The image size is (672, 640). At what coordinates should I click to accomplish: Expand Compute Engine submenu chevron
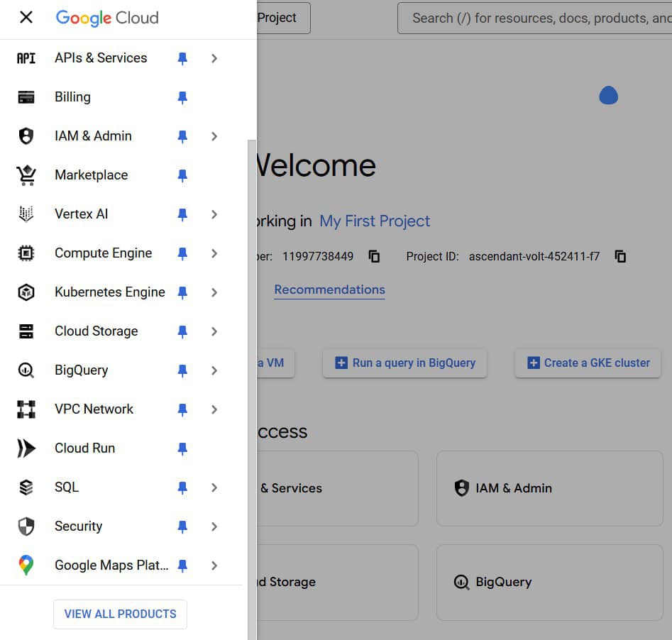214,253
